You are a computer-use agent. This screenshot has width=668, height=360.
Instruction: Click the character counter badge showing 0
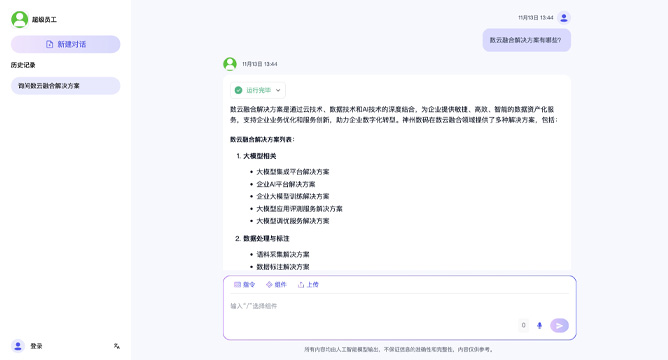[524, 325]
